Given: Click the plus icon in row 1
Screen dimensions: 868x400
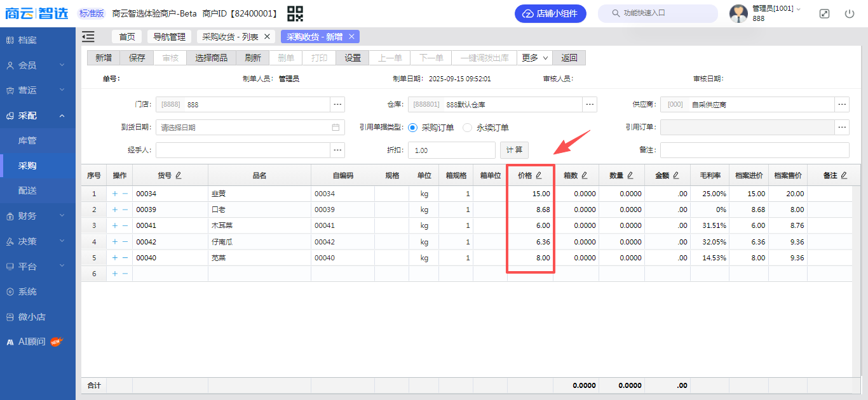Looking at the screenshot, I should pos(114,194).
